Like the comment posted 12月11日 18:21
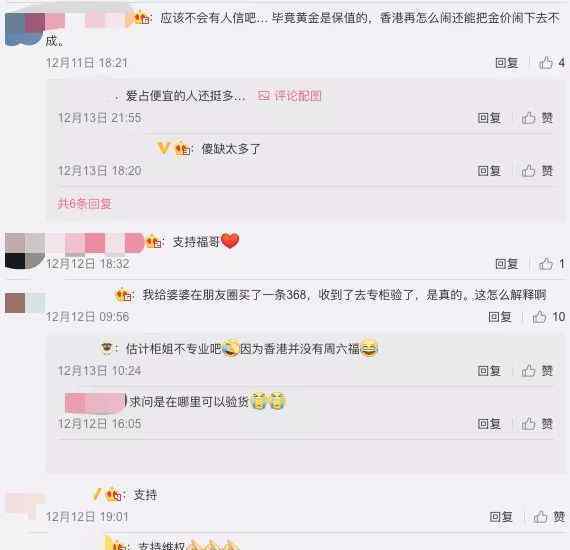 coord(551,63)
